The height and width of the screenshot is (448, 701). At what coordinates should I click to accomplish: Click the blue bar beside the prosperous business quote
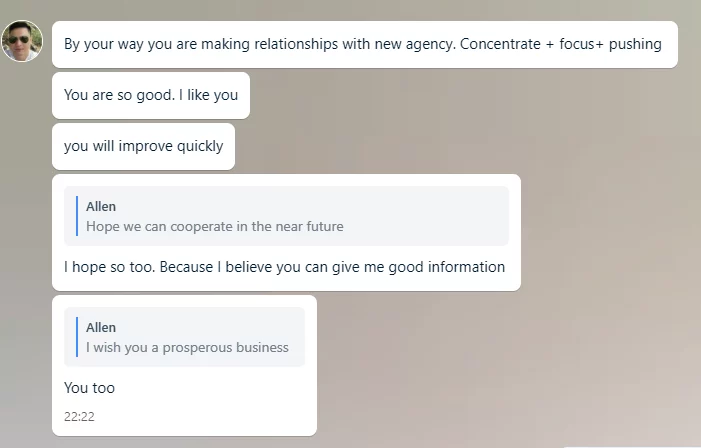point(77,337)
